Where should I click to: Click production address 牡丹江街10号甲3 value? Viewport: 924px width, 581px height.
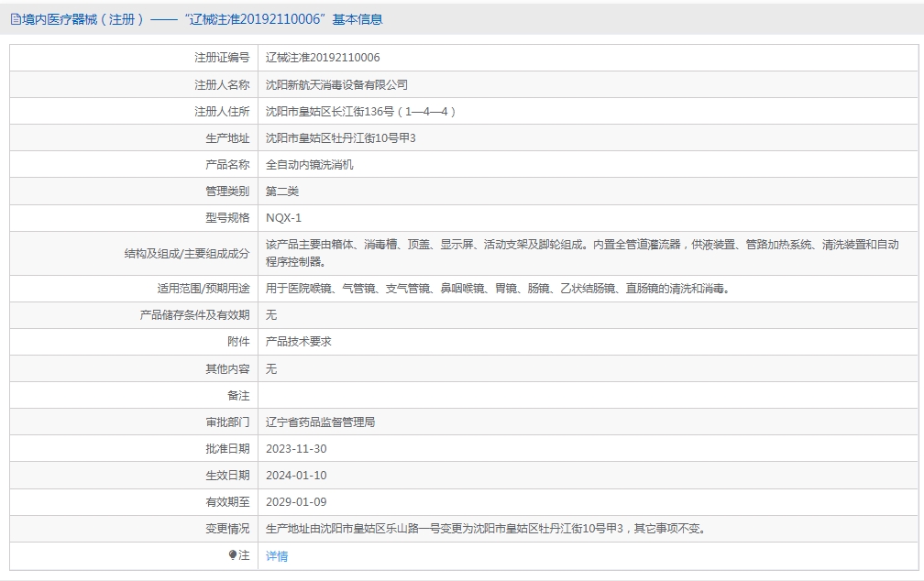coord(341,138)
